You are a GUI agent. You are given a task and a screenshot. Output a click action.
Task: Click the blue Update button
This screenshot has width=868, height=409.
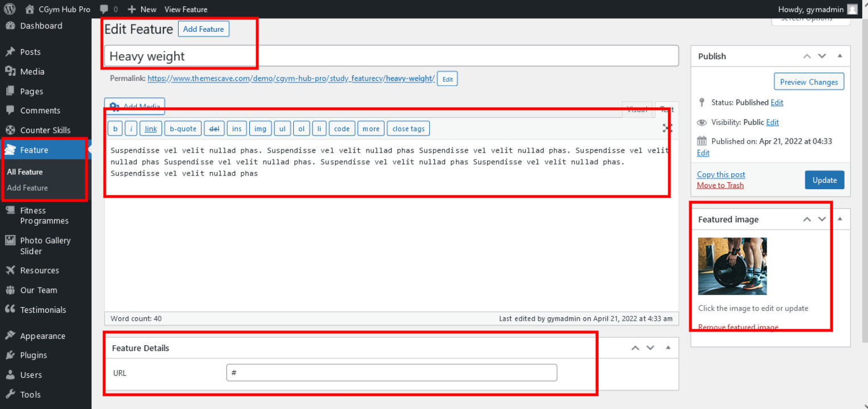[x=824, y=180]
